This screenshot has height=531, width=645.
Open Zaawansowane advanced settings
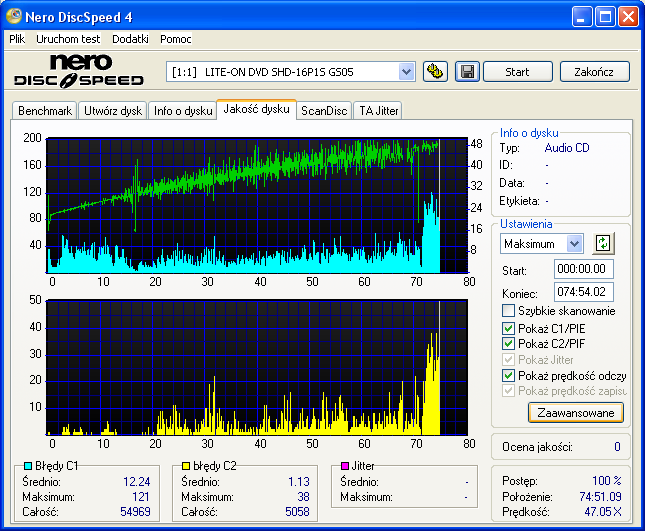575,413
